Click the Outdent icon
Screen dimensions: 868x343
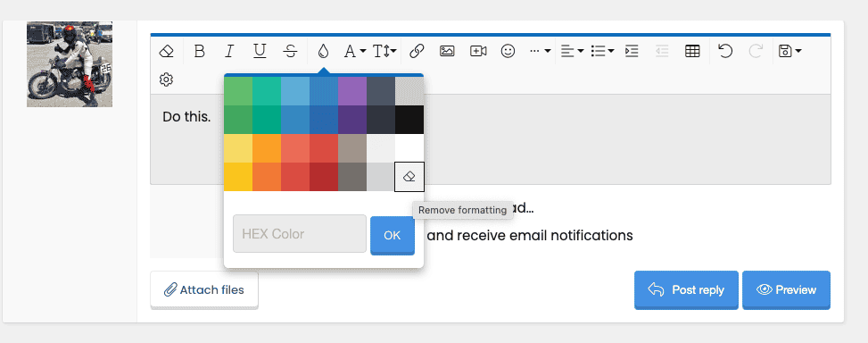point(662,52)
